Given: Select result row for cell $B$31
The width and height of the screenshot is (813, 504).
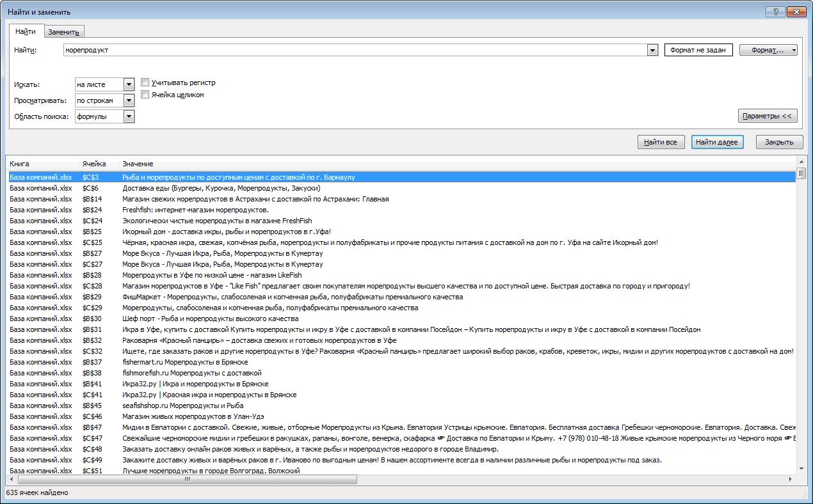Looking at the screenshot, I should (x=401, y=329).
